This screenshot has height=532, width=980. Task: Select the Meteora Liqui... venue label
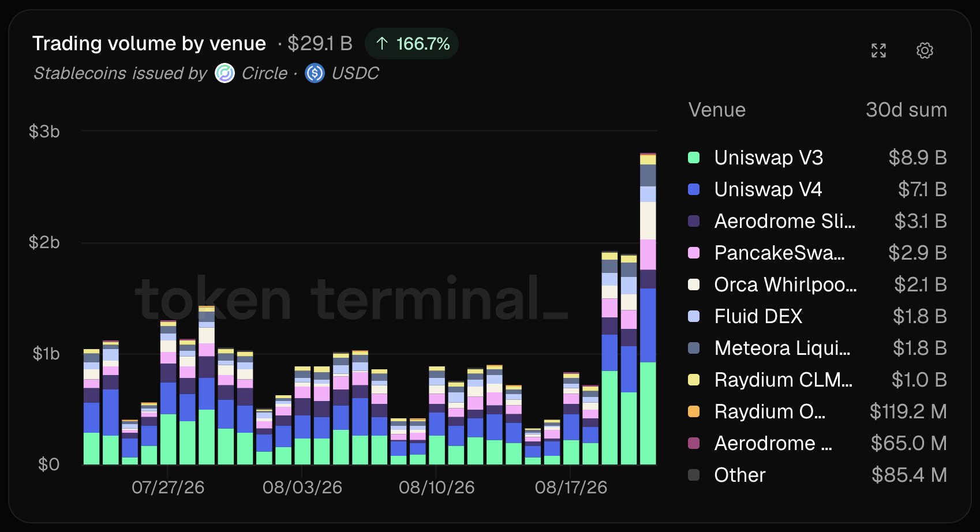coord(783,348)
